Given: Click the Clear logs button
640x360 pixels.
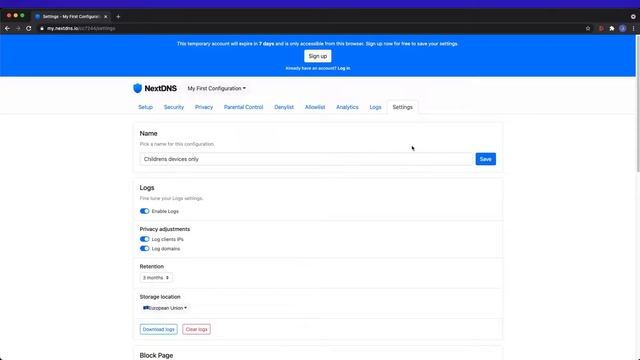Looking at the screenshot, I should pyautogui.click(x=196, y=329).
